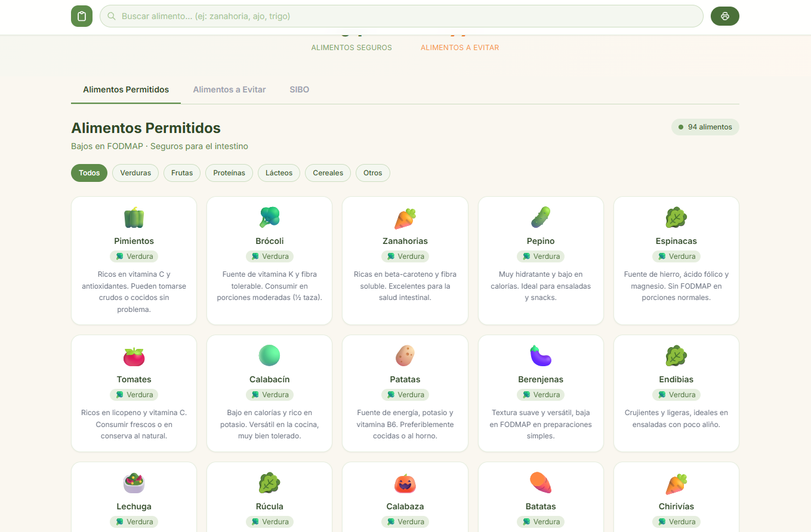Click the Alimentos Permitidos section heading

(146, 128)
